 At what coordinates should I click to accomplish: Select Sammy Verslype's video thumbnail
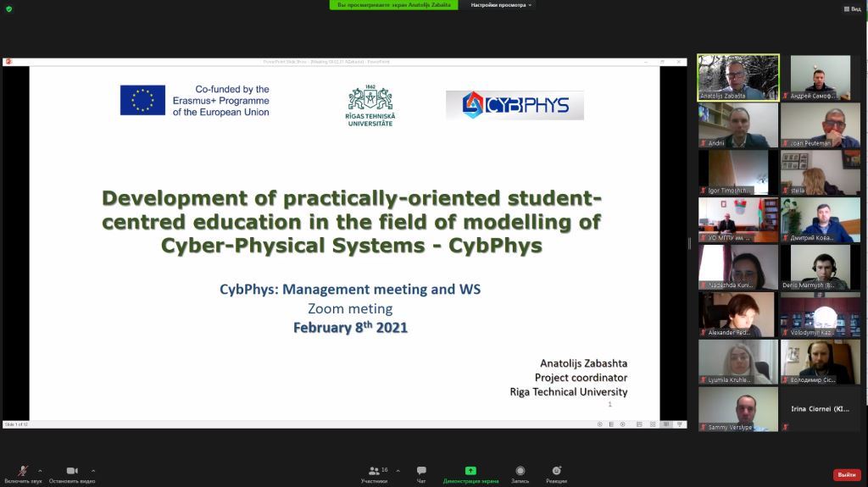[737, 409]
